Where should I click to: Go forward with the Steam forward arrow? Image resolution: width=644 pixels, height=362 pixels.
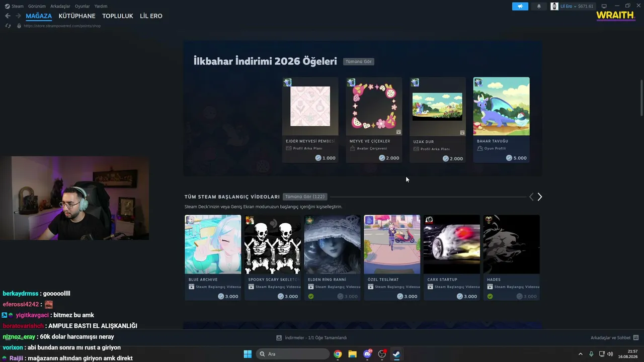tap(18, 16)
